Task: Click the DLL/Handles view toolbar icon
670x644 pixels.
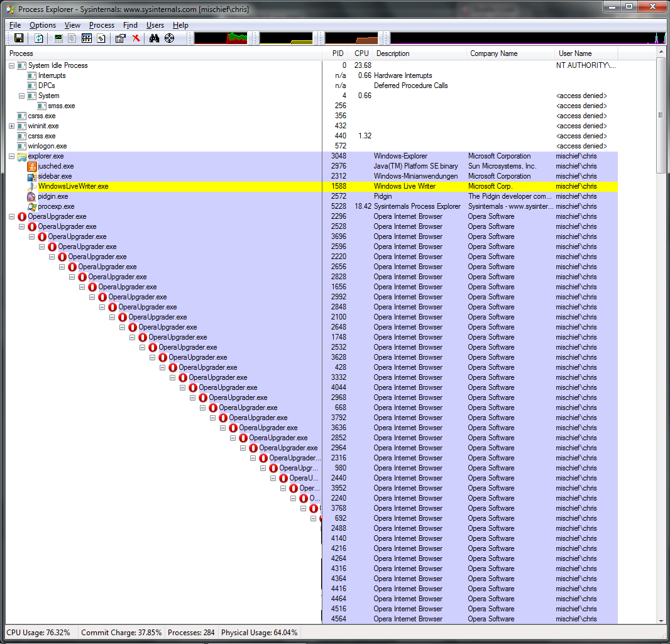Action: pyautogui.click(x=101, y=38)
